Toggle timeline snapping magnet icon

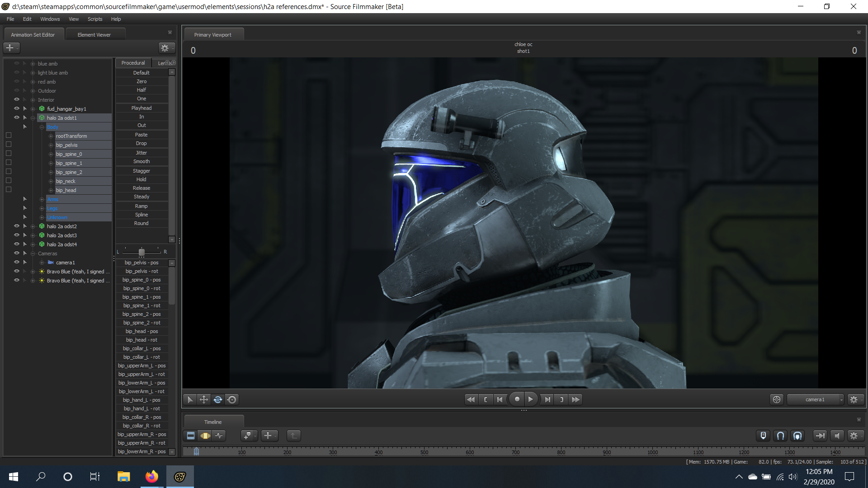click(x=780, y=436)
